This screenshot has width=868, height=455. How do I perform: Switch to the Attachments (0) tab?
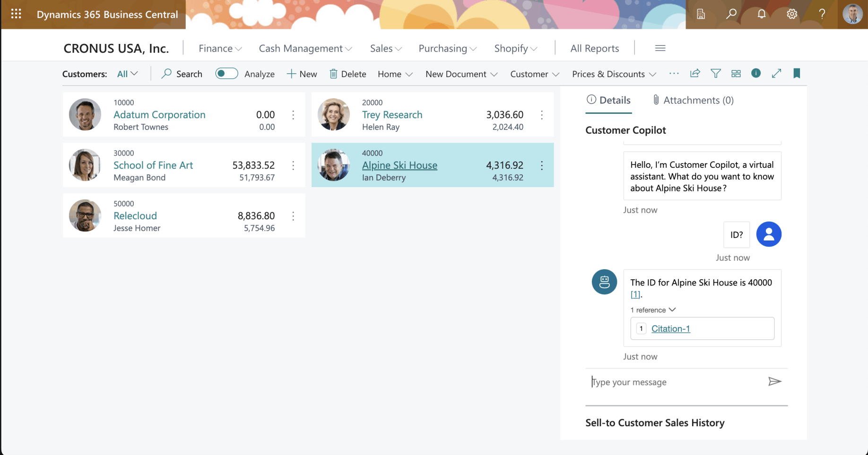point(694,100)
